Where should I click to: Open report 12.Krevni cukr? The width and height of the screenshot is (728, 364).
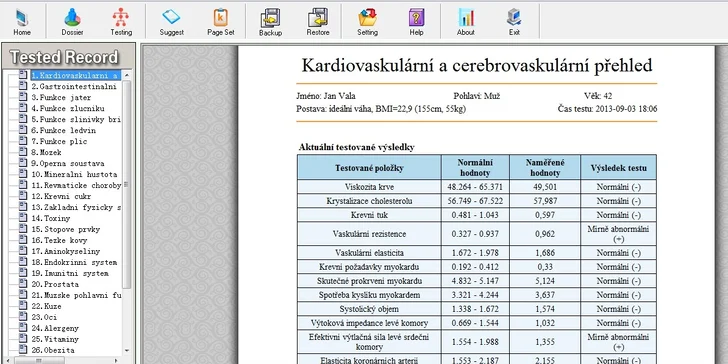[x=61, y=196]
